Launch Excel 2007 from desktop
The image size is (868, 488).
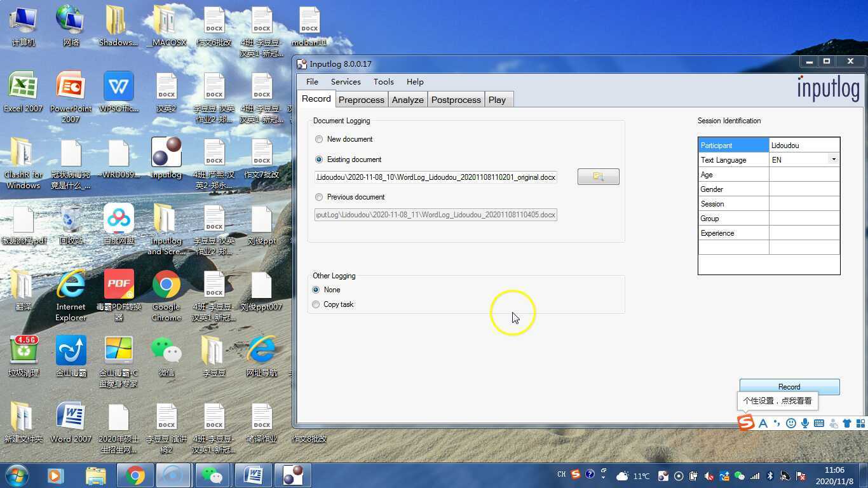pyautogui.click(x=23, y=87)
